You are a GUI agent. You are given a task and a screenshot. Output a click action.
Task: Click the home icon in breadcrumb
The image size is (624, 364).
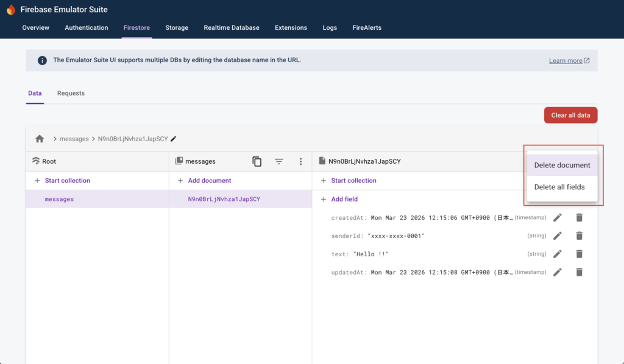40,139
